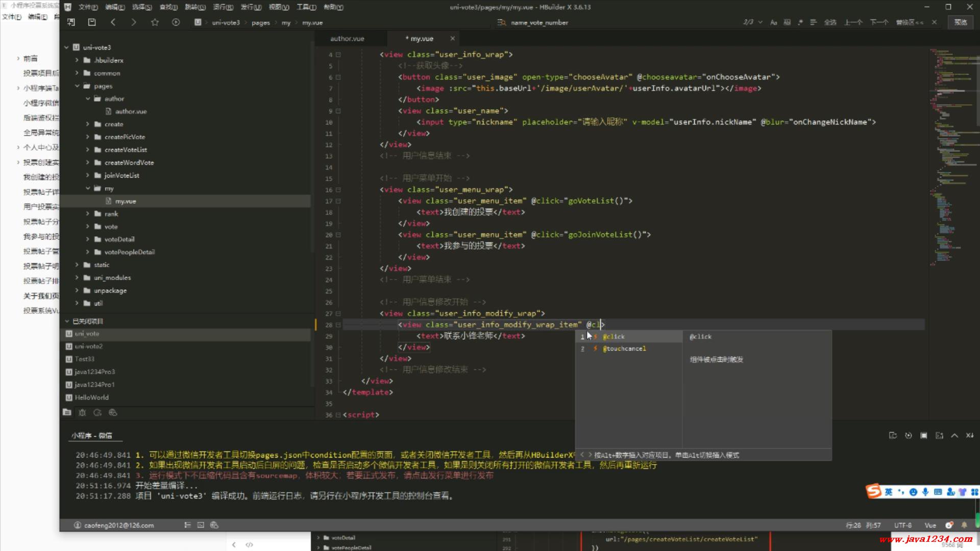Image resolution: width=980 pixels, height=551 pixels.
Task: Click the status bar terminal icon
Action: tap(201, 525)
